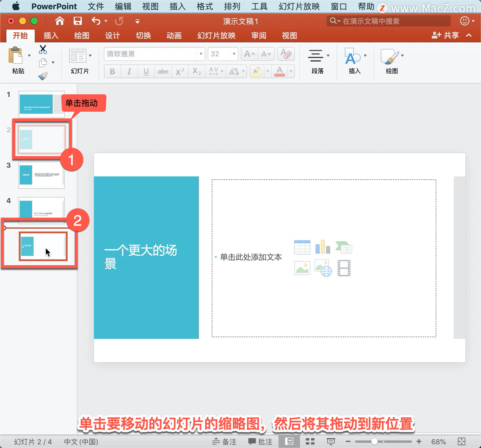The image size is (481, 448).
Task: Insert a chart via placeholder icon
Action: pos(323,247)
